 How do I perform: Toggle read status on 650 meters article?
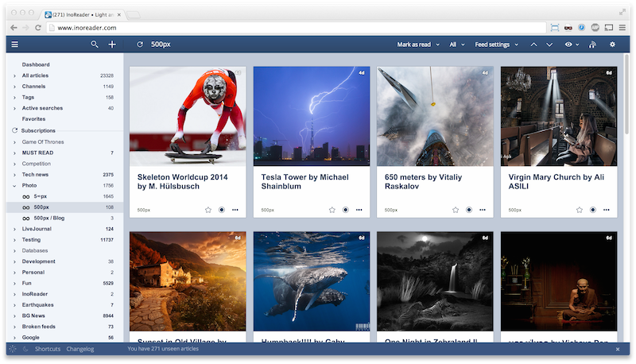[469, 210]
